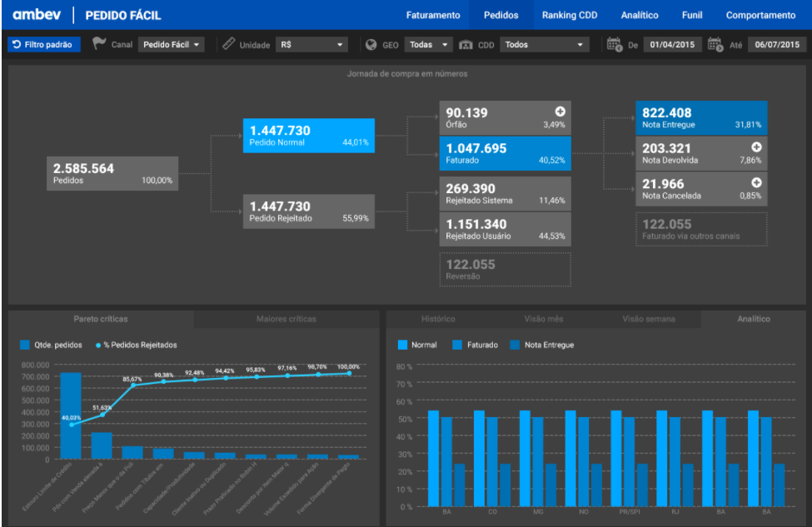This screenshot has width=812, height=527.
Task: Switch to the Pareto críticas tab
Action: click(101, 319)
